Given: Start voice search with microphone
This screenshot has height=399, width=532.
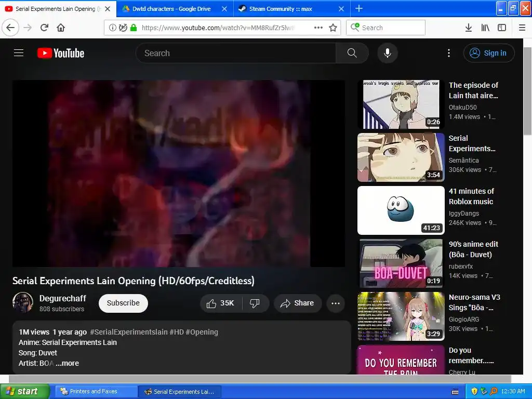Looking at the screenshot, I should (x=388, y=53).
